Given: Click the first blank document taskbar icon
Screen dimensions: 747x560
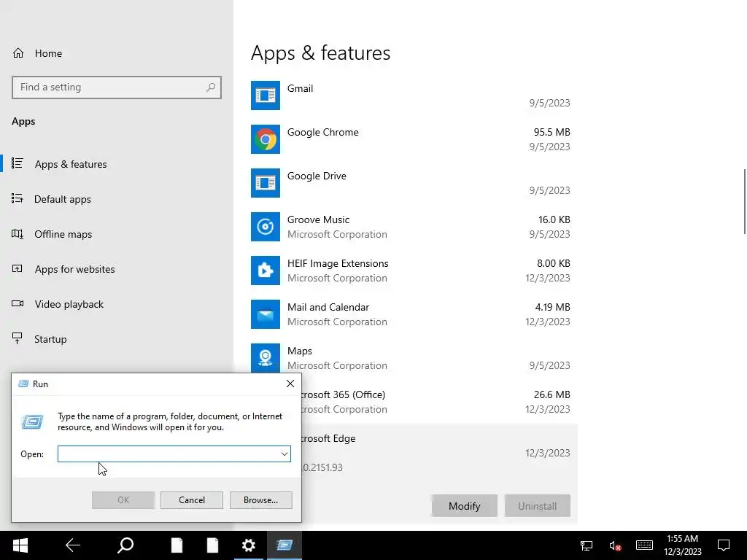Looking at the screenshot, I should pos(177,545).
